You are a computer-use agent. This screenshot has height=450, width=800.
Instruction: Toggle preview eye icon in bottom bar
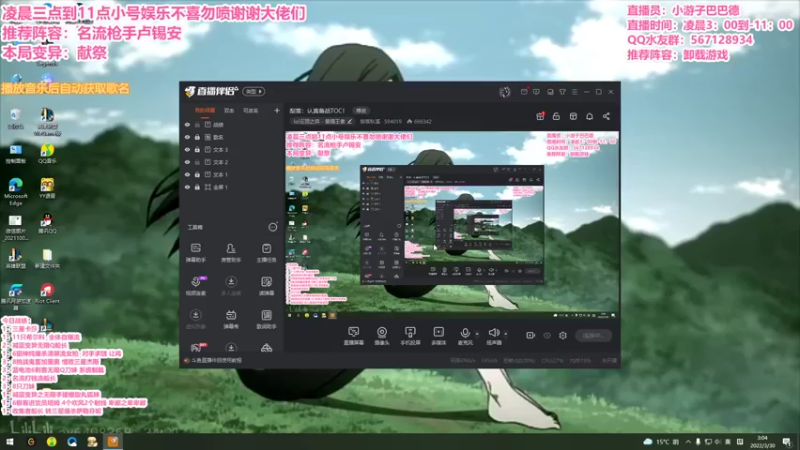pos(547,335)
